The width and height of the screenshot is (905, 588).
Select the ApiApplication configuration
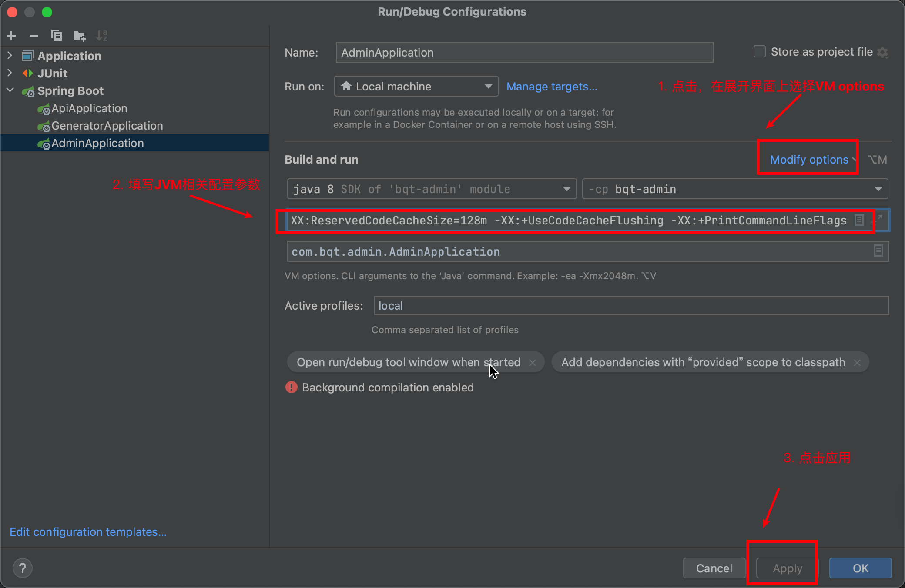(x=89, y=108)
